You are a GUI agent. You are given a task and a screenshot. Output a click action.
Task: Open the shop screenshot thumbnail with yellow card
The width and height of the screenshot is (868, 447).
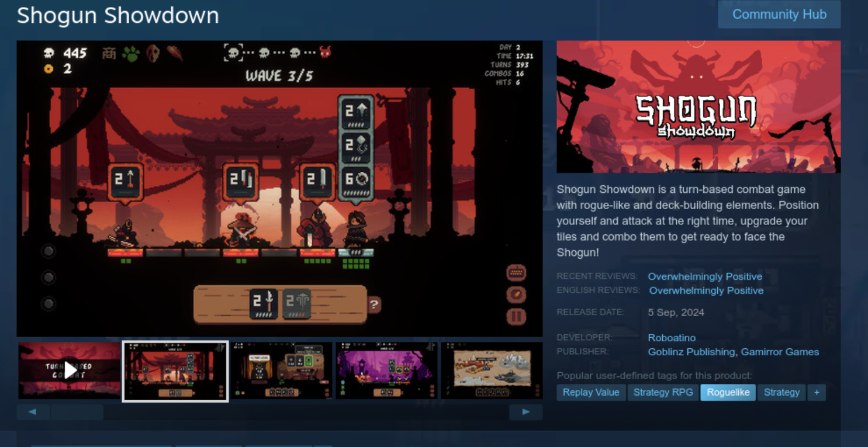coord(281,370)
